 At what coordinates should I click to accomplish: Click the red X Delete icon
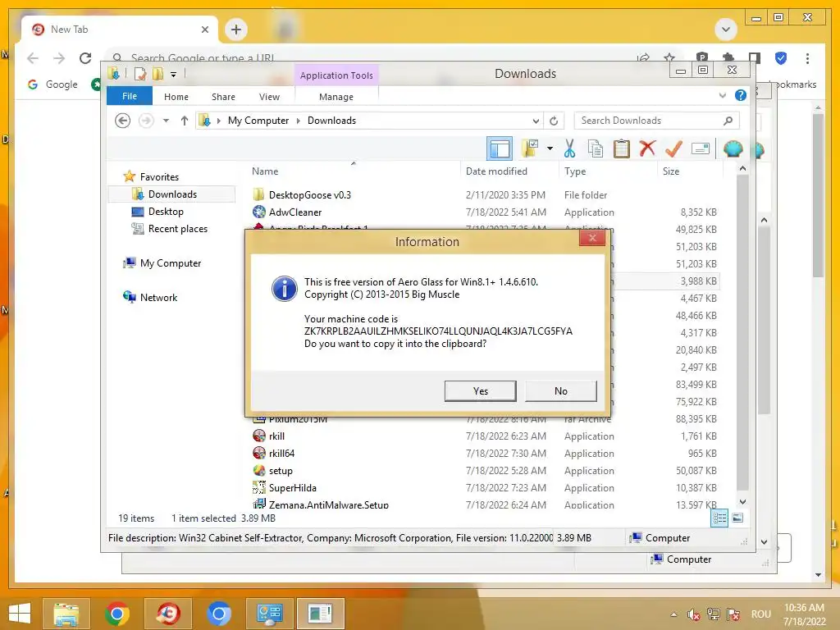[x=647, y=148]
